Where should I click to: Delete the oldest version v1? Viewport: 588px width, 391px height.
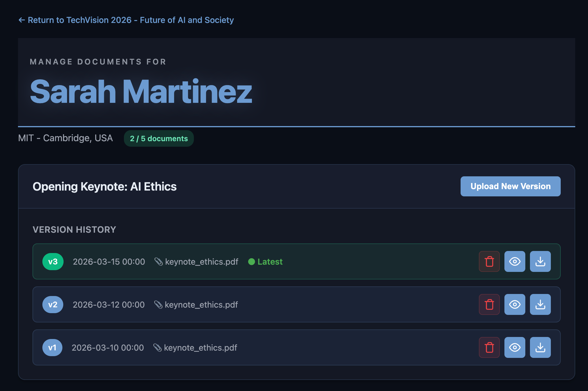(489, 347)
